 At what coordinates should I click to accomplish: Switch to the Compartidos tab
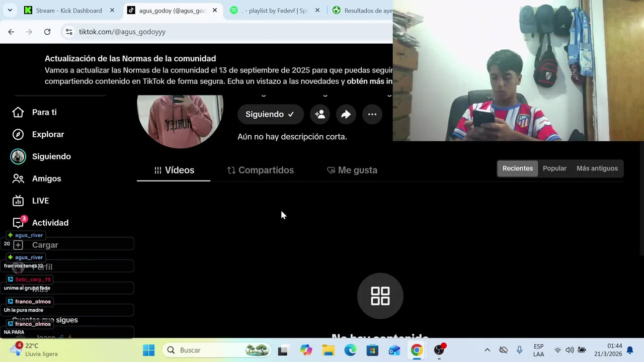coord(260,170)
